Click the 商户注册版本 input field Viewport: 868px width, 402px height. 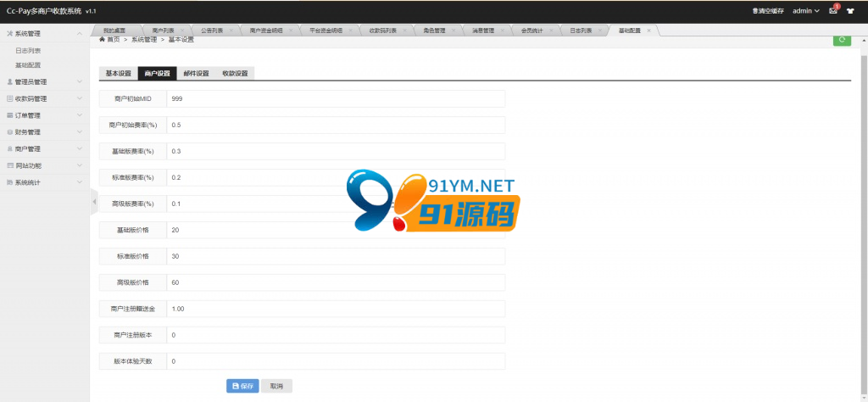coord(336,335)
